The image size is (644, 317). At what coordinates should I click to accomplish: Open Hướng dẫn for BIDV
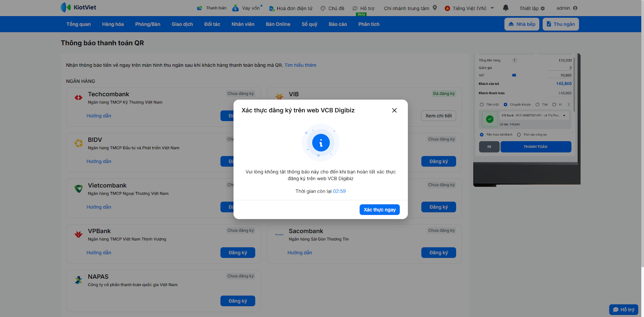tap(99, 161)
